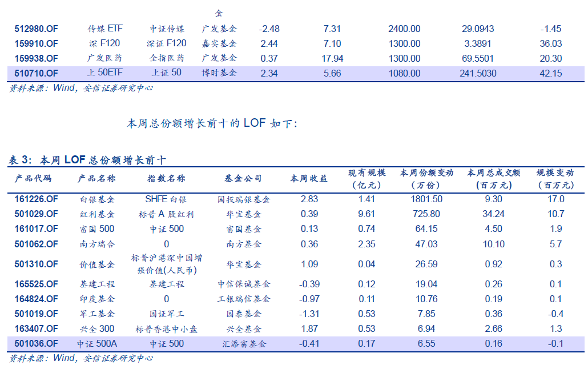
Task: Click index 国证军工
Action: coord(167,314)
